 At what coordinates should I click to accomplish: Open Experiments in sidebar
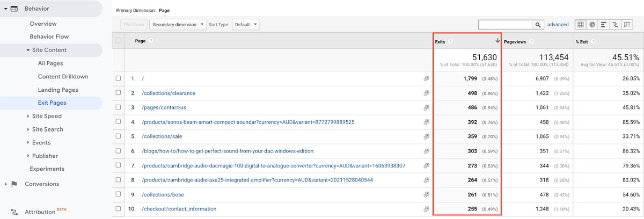point(47,169)
